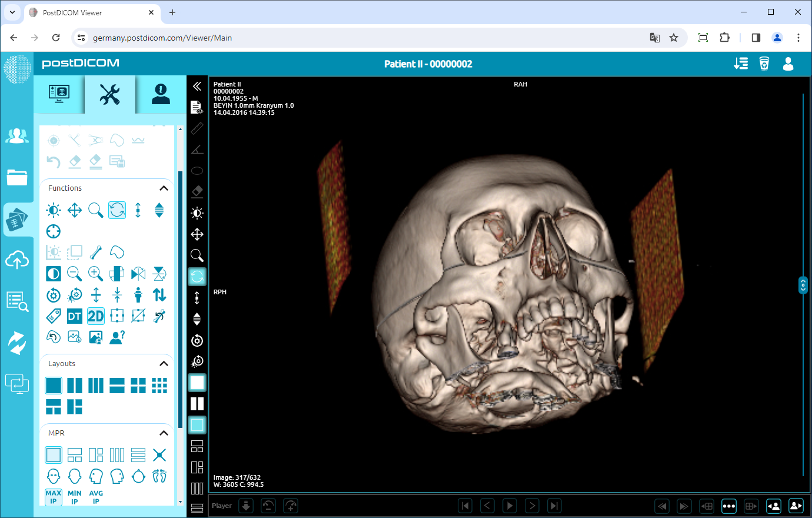The image size is (812, 518).
Task: Click the Save Image icon
Action: click(95, 337)
